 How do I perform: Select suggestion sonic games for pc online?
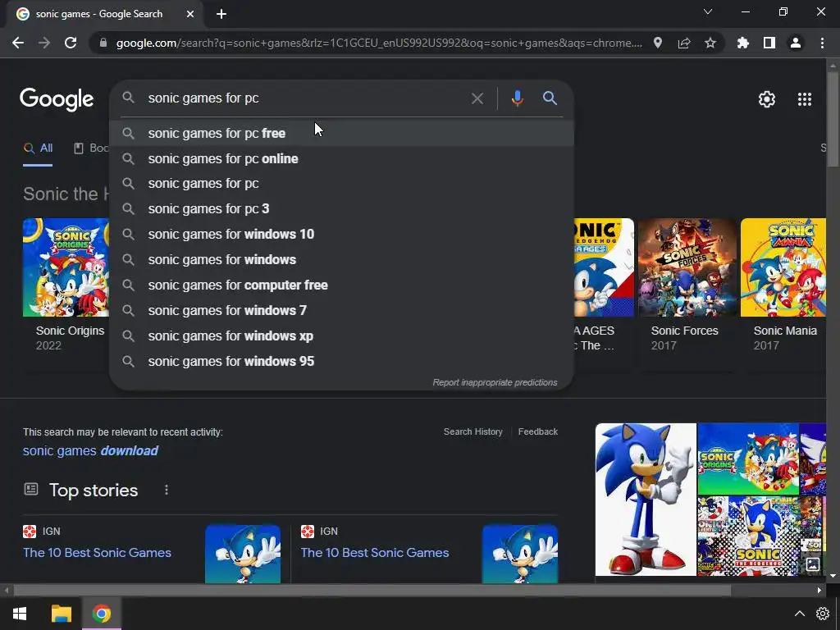tap(342, 158)
